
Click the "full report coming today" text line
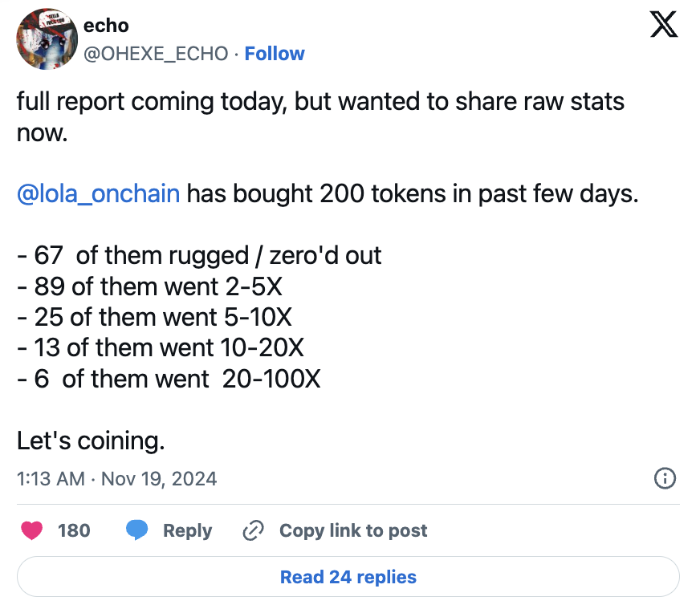[320, 102]
